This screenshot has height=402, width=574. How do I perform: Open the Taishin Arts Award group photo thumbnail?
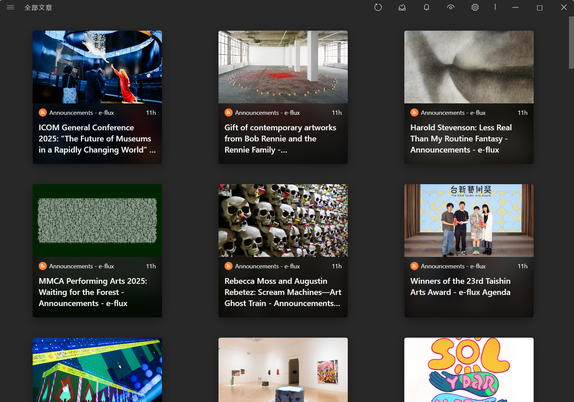[469, 220]
